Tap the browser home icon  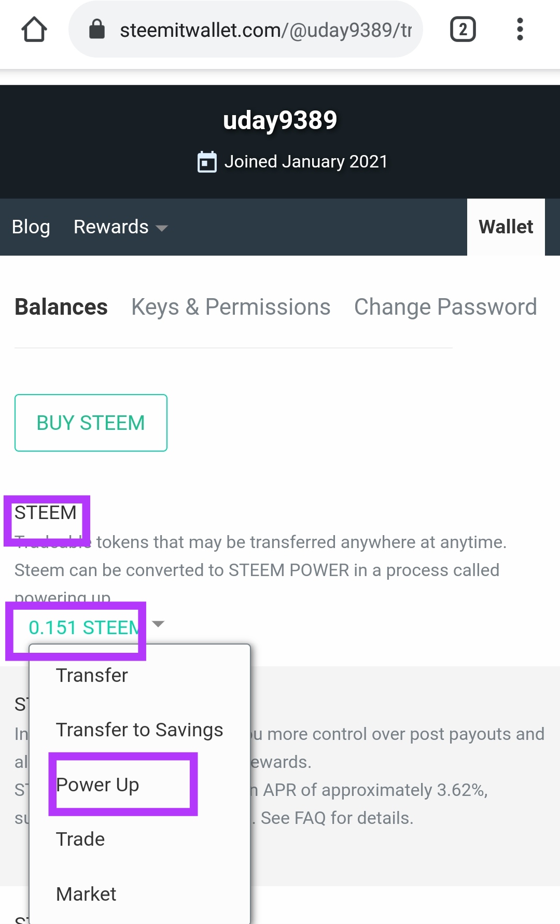[34, 30]
